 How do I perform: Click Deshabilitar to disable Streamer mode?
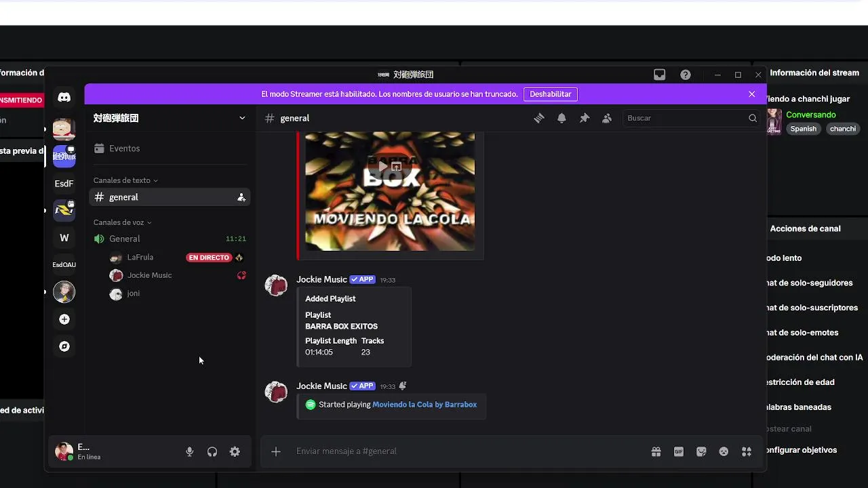tap(551, 94)
